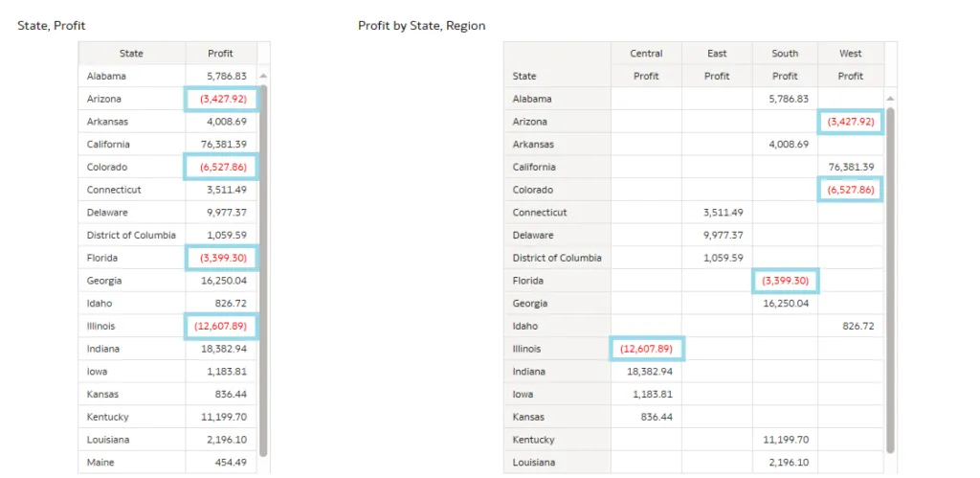Click the South region column header
Screen dimensions: 980x478
point(785,54)
